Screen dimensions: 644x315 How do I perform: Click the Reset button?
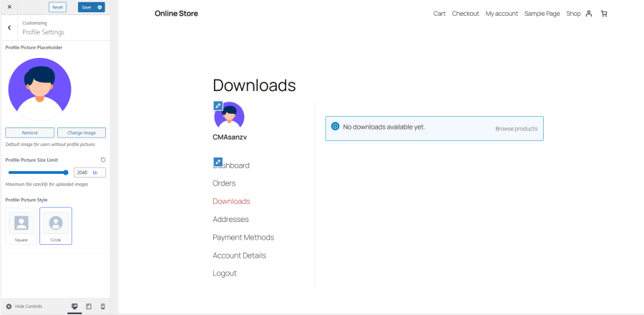57,7
